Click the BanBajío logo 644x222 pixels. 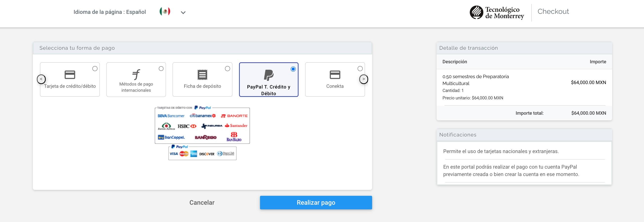234,137
